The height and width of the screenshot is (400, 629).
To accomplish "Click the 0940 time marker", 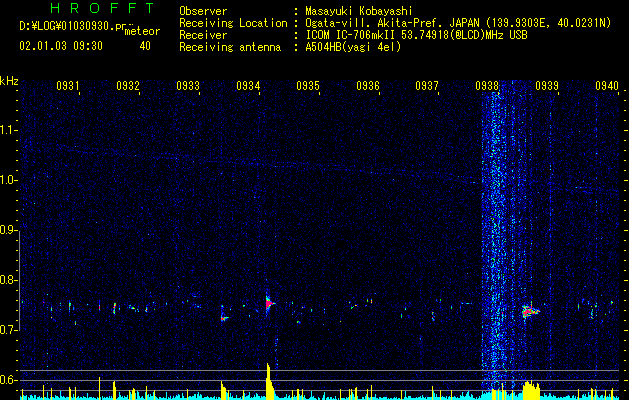I will [x=607, y=85].
